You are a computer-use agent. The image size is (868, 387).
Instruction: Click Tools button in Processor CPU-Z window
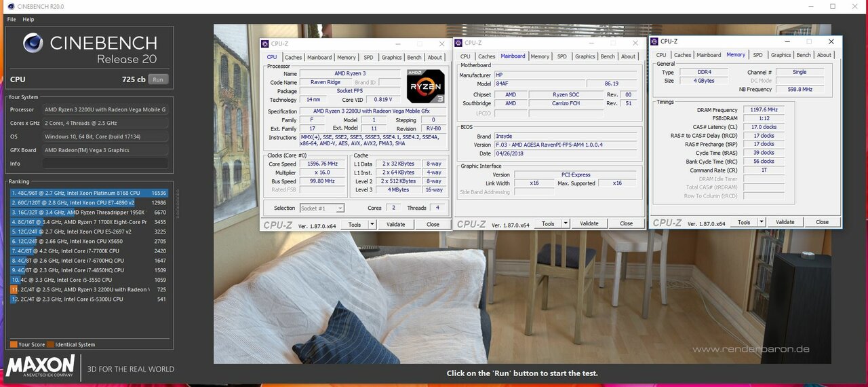(x=355, y=224)
